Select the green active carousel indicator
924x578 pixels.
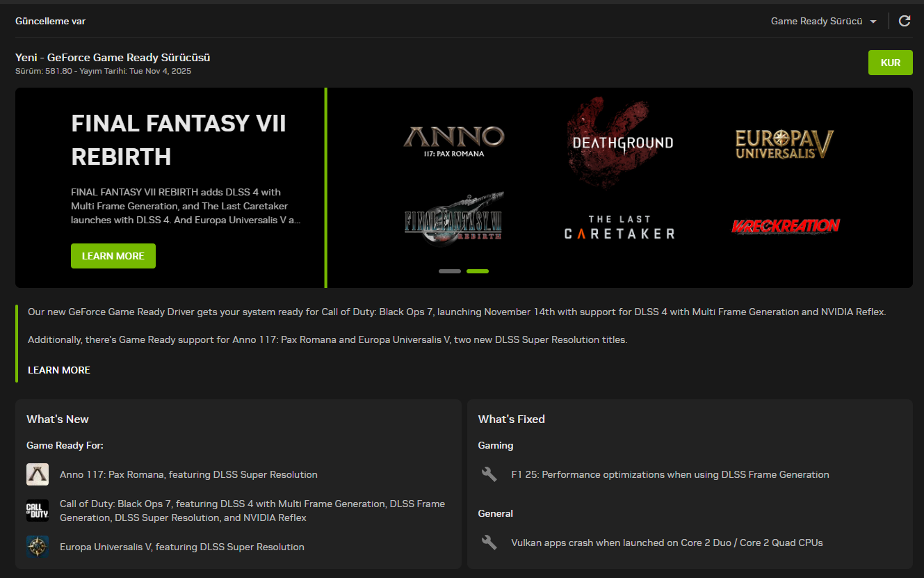pyautogui.click(x=478, y=271)
